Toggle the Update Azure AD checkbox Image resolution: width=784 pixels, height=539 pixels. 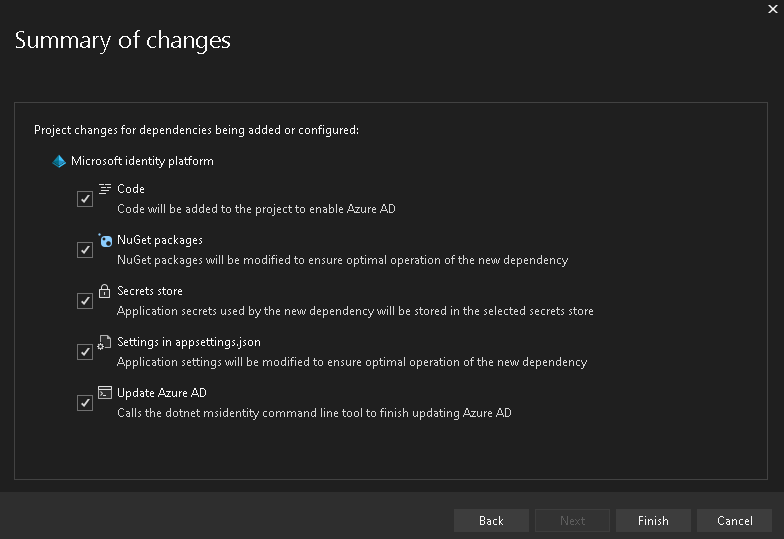[x=85, y=403]
